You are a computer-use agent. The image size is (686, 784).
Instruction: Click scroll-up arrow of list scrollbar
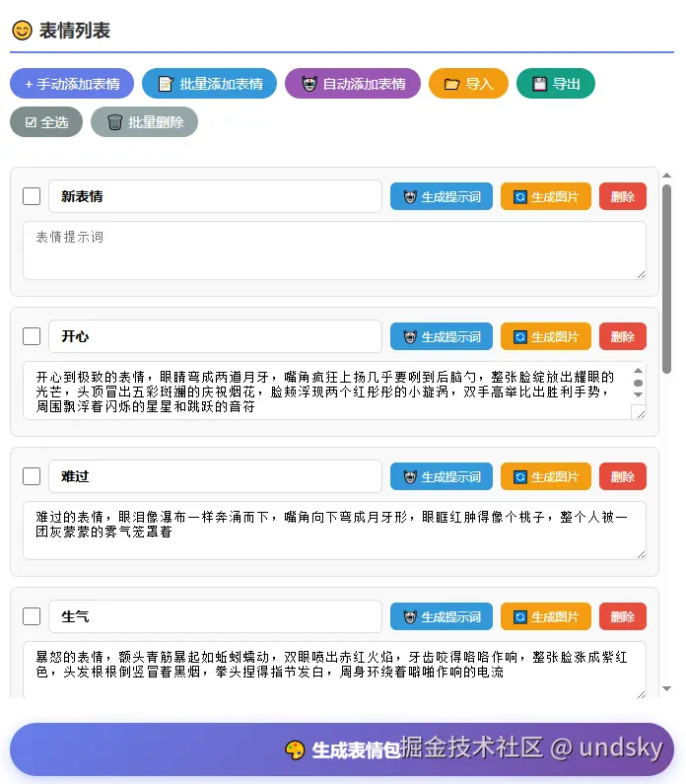pyautogui.click(x=666, y=176)
